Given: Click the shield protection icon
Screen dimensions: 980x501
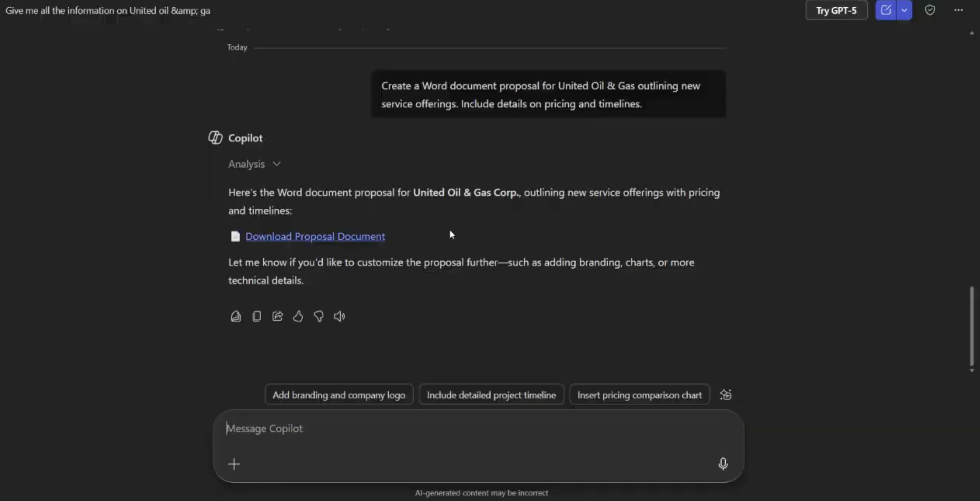Looking at the screenshot, I should pos(930,10).
